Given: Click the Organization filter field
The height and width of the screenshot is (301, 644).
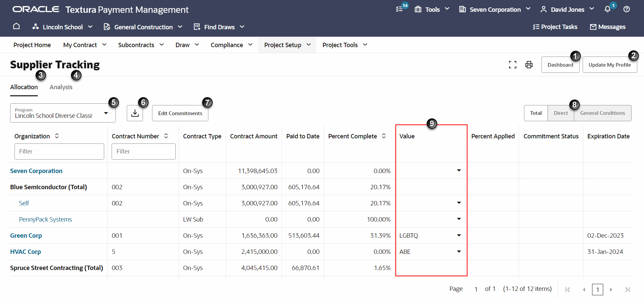Looking at the screenshot, I should point(59,152).
